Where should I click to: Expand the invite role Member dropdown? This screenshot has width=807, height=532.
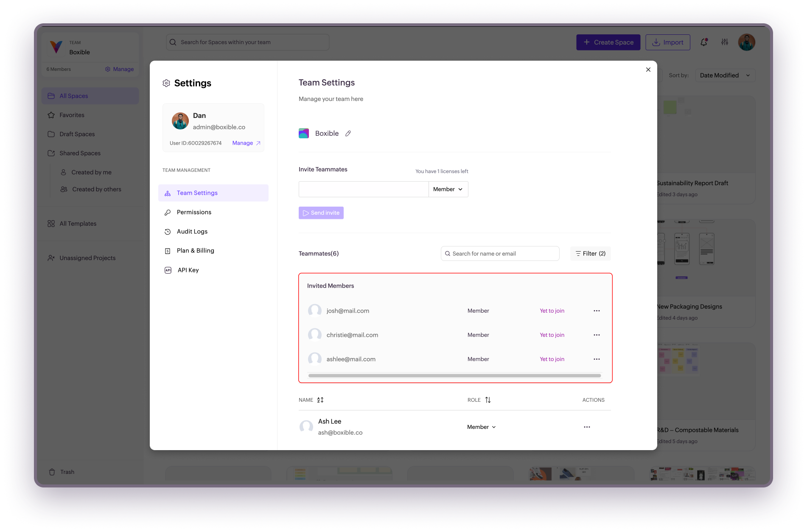tap(448, 189)
